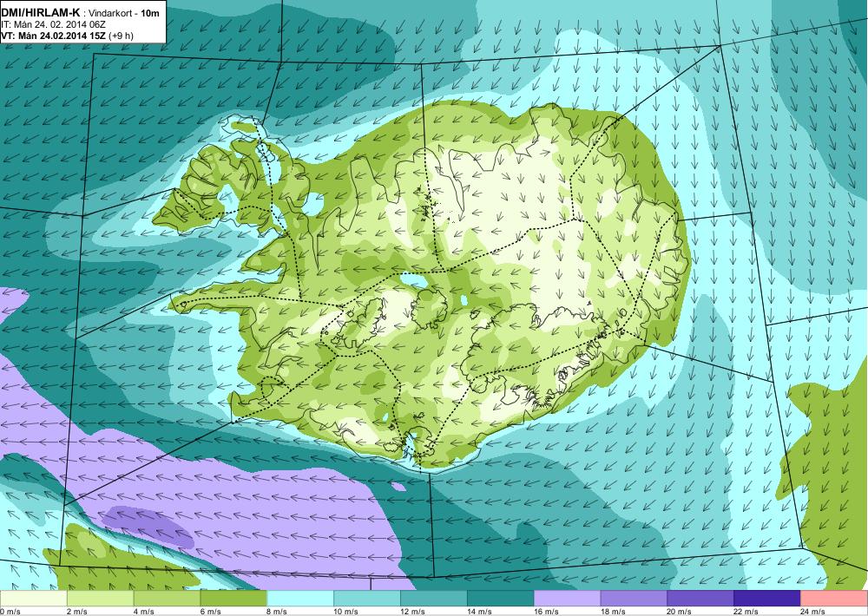Click the "4 m/s" legend label
Image resolution: width=868 pixels, height=616 pixels.
143,612
